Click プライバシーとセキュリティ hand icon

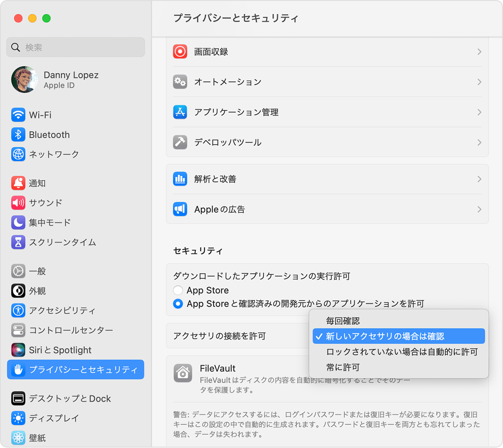pyautogui.click(x=18, y=370)
